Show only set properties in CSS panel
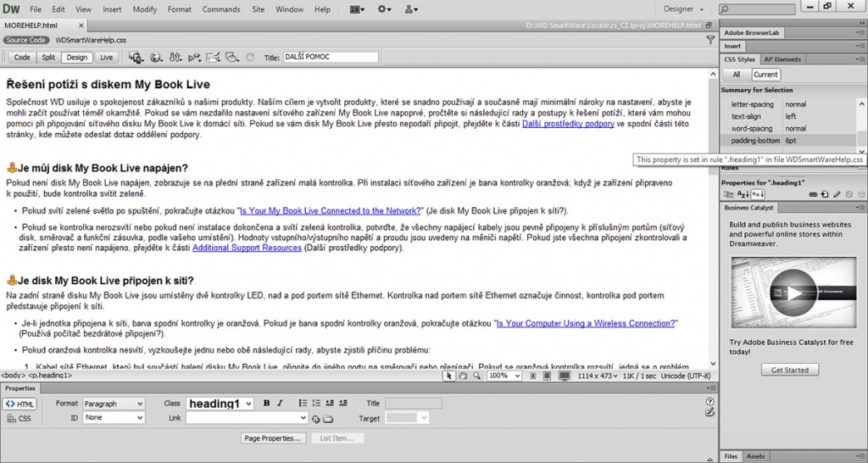 (758, 194)
